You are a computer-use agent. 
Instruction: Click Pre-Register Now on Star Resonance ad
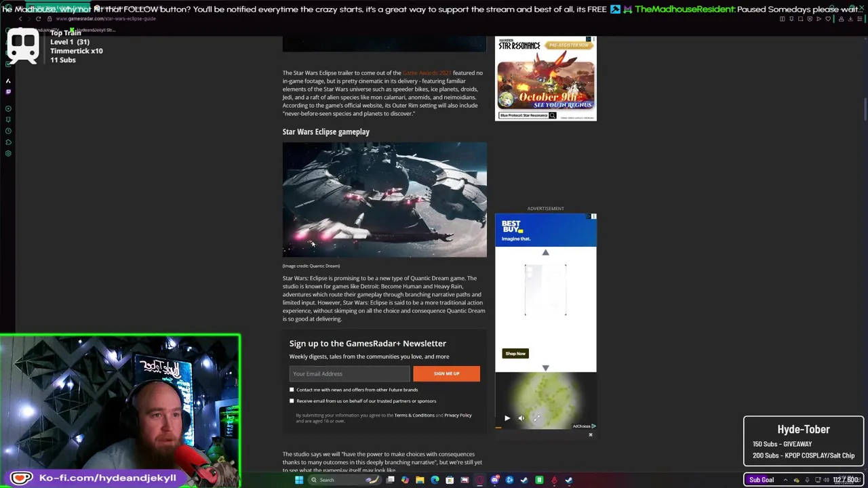[x=568, y=45]
